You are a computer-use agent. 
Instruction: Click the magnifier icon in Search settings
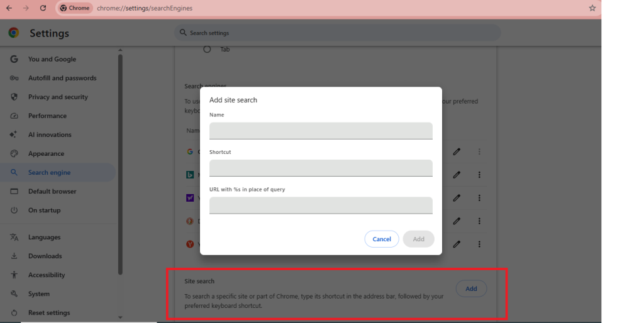point(183,33)
